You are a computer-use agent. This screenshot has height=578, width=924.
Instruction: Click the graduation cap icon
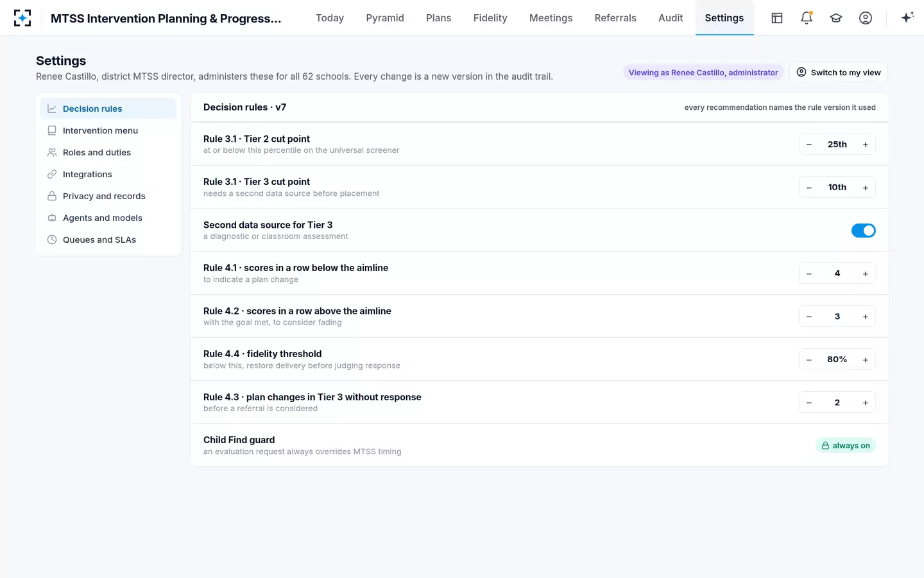click(x=836, y=18)
